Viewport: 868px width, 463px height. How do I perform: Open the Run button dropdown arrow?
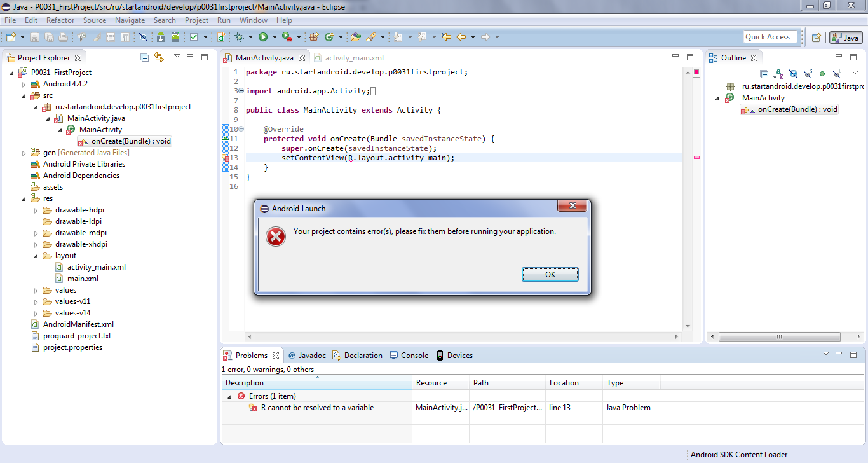coord(274,37)
